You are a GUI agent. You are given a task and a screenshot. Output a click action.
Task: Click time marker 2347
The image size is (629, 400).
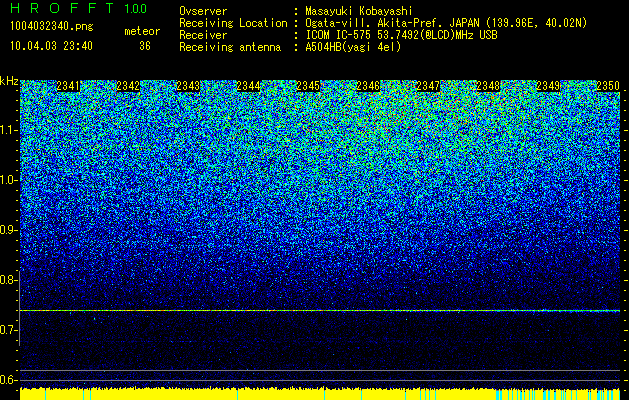(428, 86)
